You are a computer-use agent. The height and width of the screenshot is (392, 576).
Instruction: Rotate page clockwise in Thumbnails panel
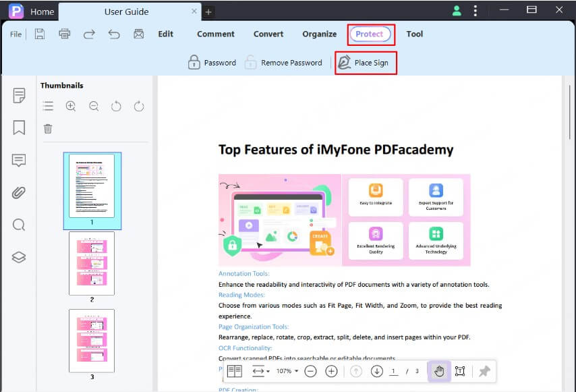(x=139, y=106)
